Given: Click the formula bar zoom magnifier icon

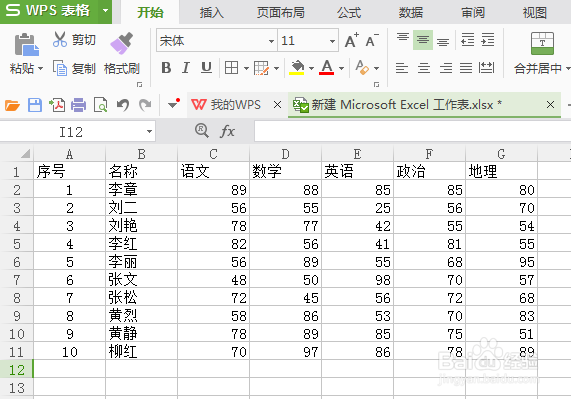Looking at the screenshot, I should (201, 130).
